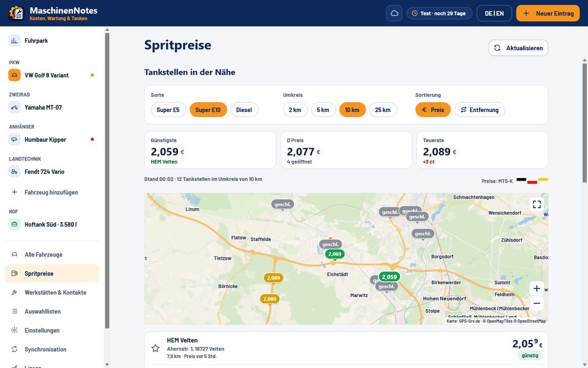
Task: Set radius to 25 km
Action: pyautogui.click(x=383, y=110)
